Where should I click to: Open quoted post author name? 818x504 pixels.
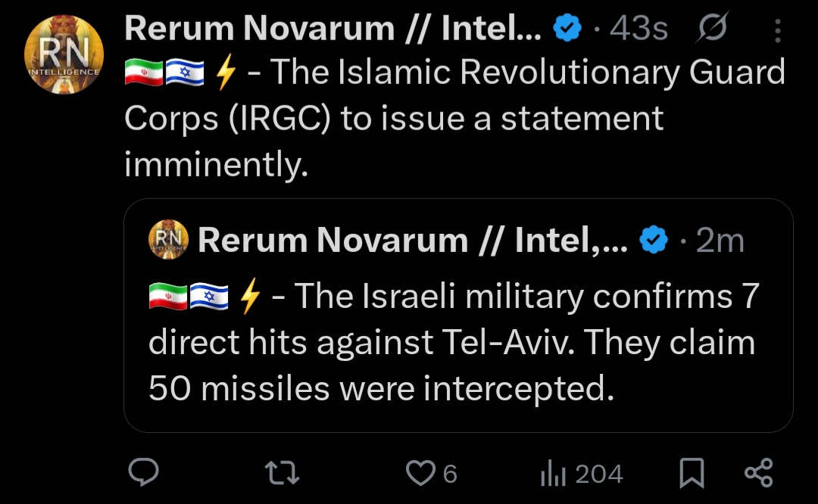pos(413,241)
